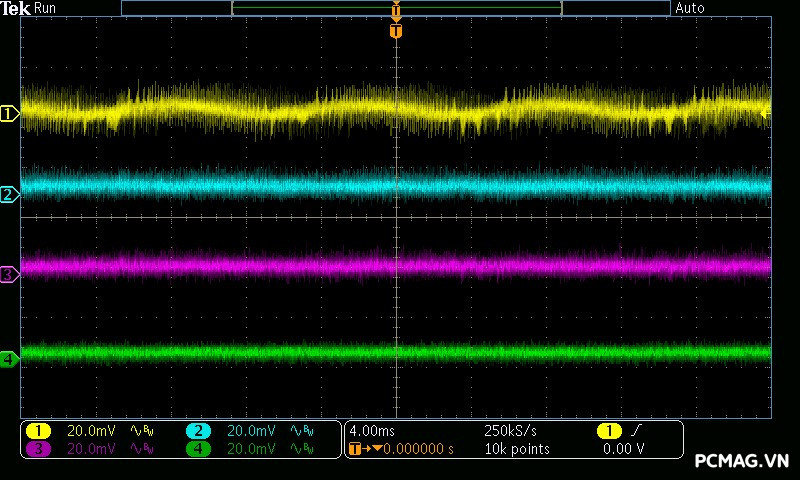Viewport: 800px width, 480px height.
Task: Click the yellow channel 1 ground marker
Action: pos(9,114)
